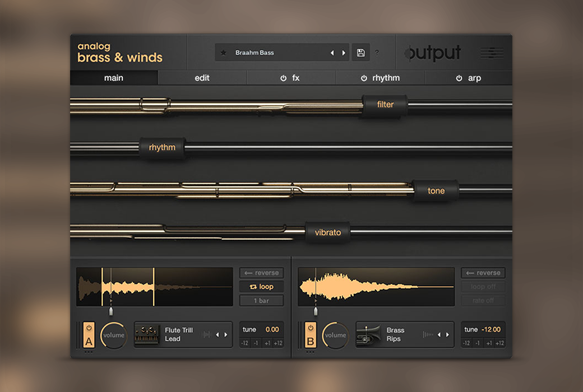Click the vibrato macro slider handle
Viewport: 583px width, 392px height.
pos(327,232)
